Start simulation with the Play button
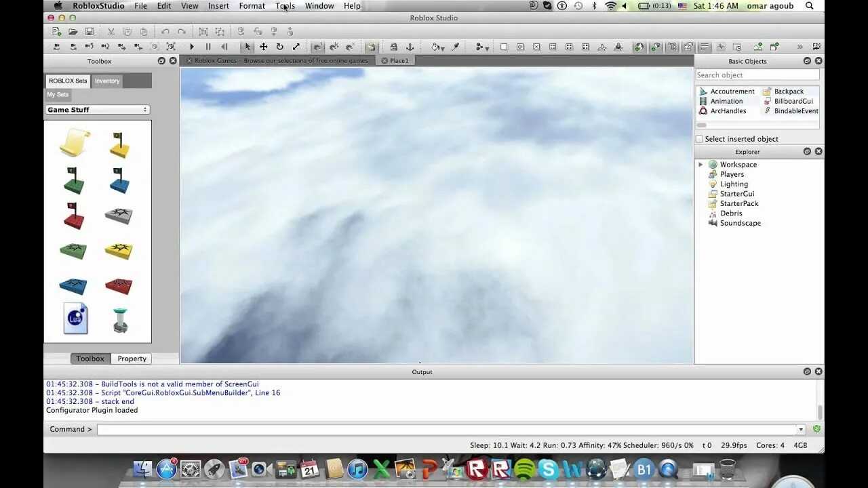 click(x=192, y=47)
